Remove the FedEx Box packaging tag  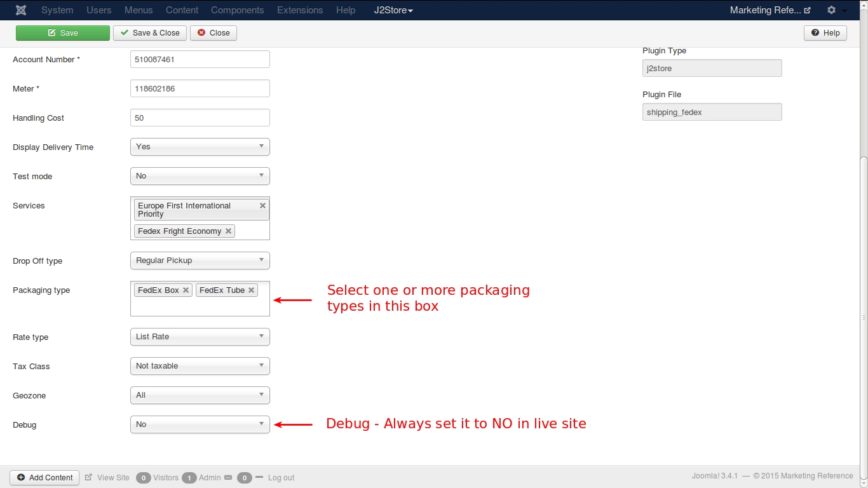pyautogui.click(x=186, y=290)
